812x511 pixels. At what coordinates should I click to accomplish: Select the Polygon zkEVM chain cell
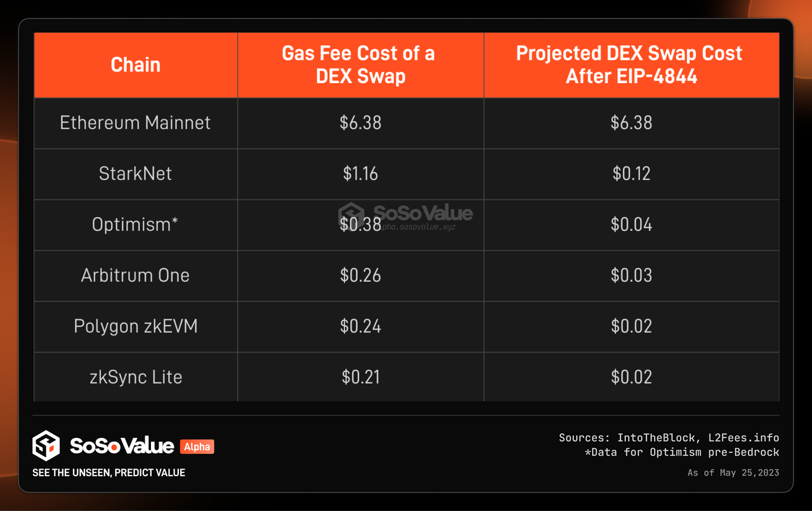click(135, 326)
